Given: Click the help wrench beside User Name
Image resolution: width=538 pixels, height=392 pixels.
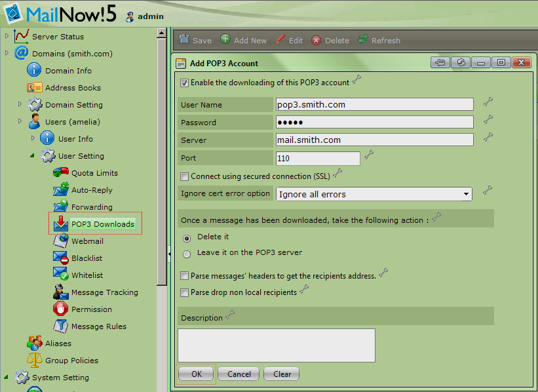Looking at the screenshot, I should click(488, 102).
